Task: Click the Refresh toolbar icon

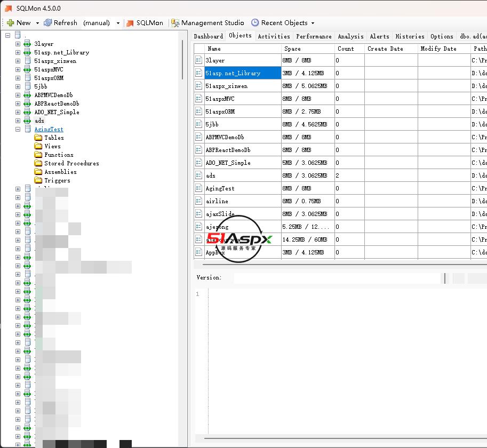Action: [x=48, y=23]
